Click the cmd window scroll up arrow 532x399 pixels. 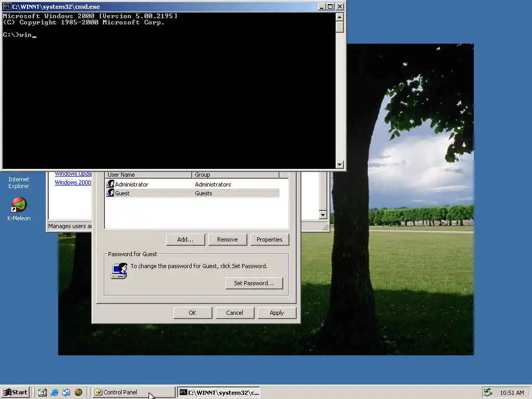coord(339,17)
